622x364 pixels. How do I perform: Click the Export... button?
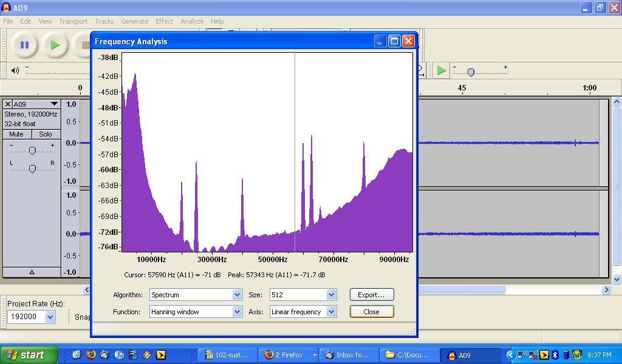371,295
